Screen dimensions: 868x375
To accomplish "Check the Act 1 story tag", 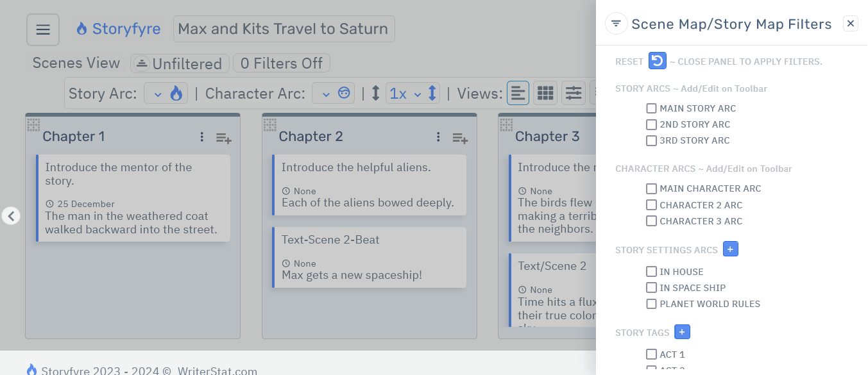I will [651, 354].
